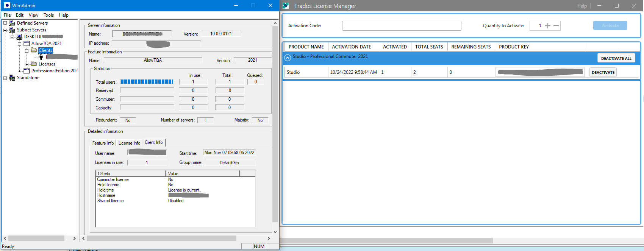Click the TOTAL SEATS column header
This screenshot has height=251, width=644.
tap(429, 47)
